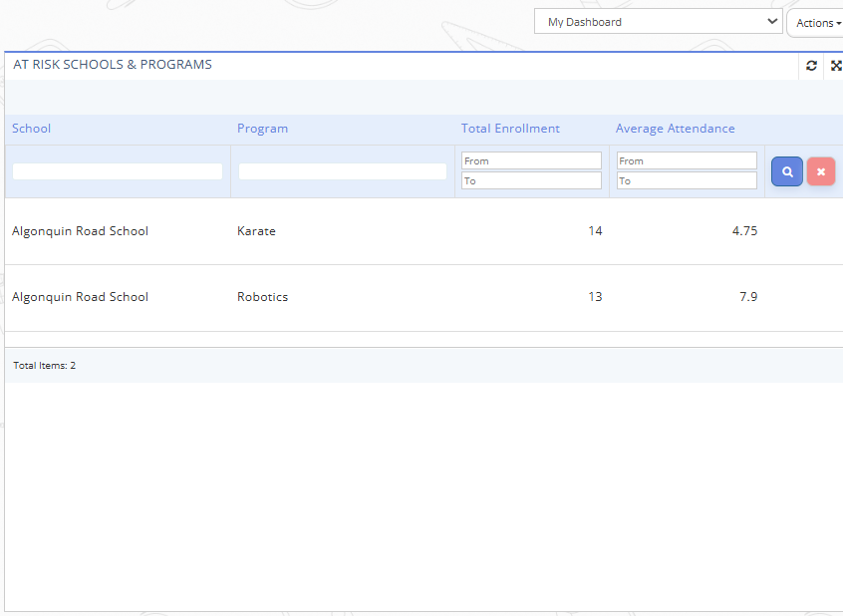Expand the widget to fullscreen
This screenshot has width=843, height=616.
point(836,66)
